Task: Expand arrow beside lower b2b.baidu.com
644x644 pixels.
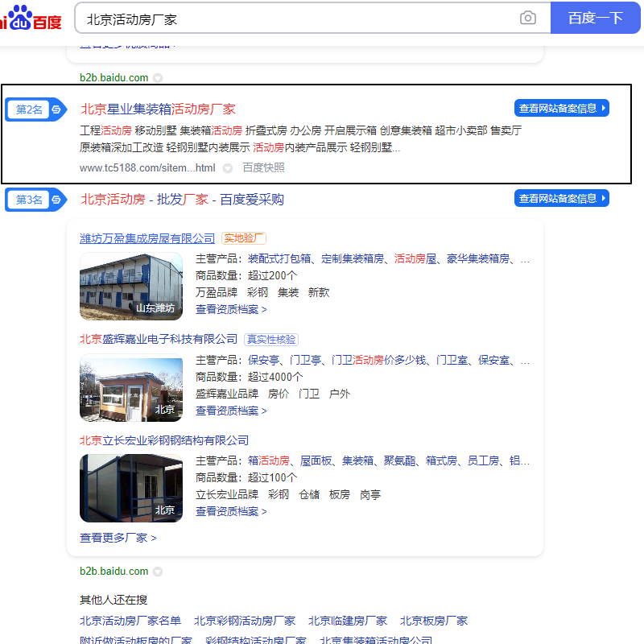Action: pyautogui.click(x=158, y=572)
